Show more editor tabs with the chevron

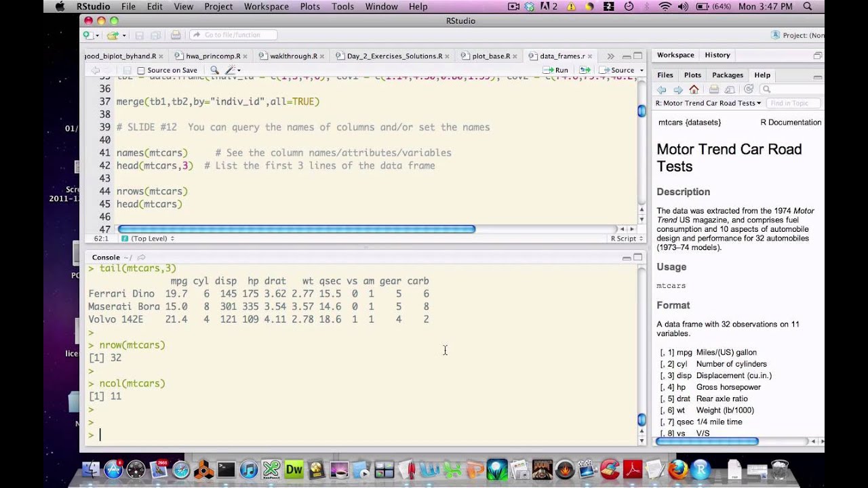pyautogui.click(x=610, y=56)
